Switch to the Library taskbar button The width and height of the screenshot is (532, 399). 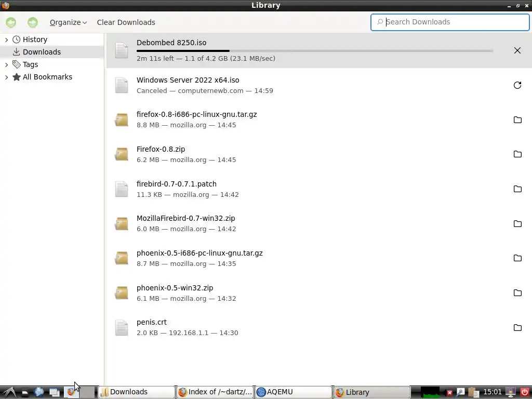click(x=371, y=392)
